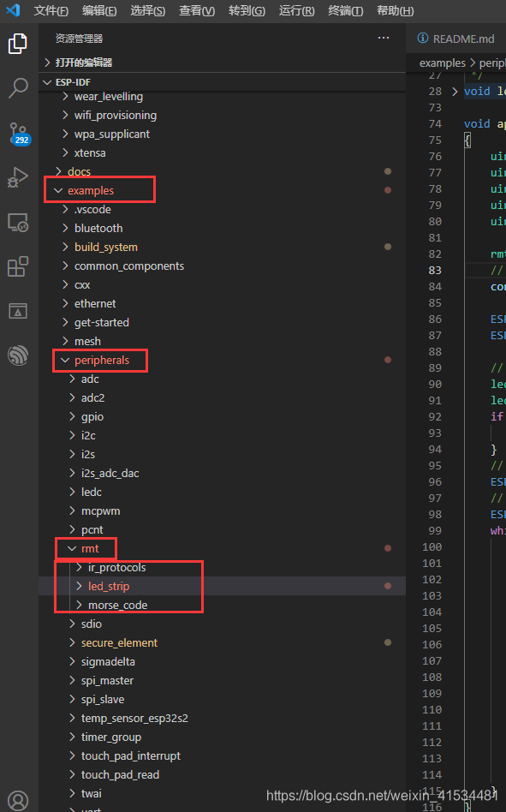This screenshot has height=812, width=506.
Task: Expand the wifi_provisioning folder
Action: click(223, 115)
